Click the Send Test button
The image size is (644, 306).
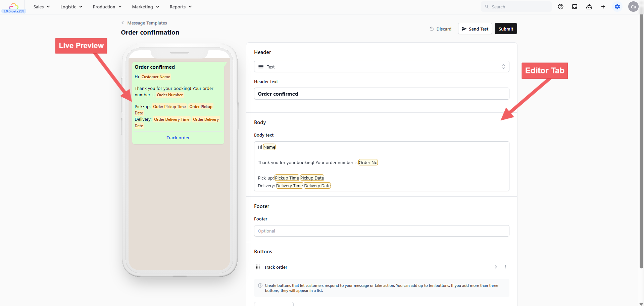(475, 29)
